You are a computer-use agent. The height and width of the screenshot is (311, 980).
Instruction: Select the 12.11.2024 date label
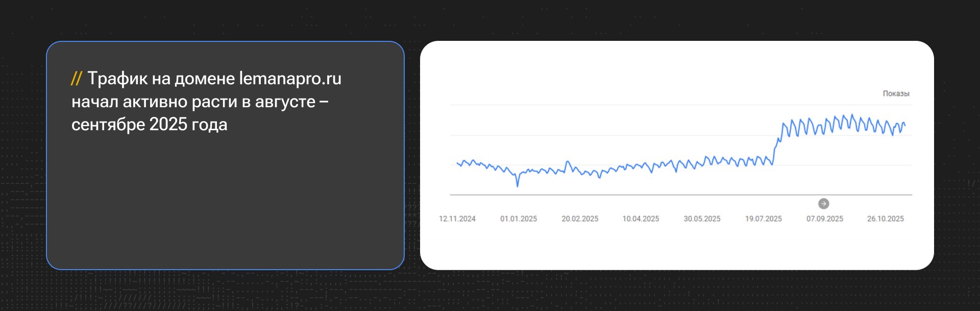(457, 219)
